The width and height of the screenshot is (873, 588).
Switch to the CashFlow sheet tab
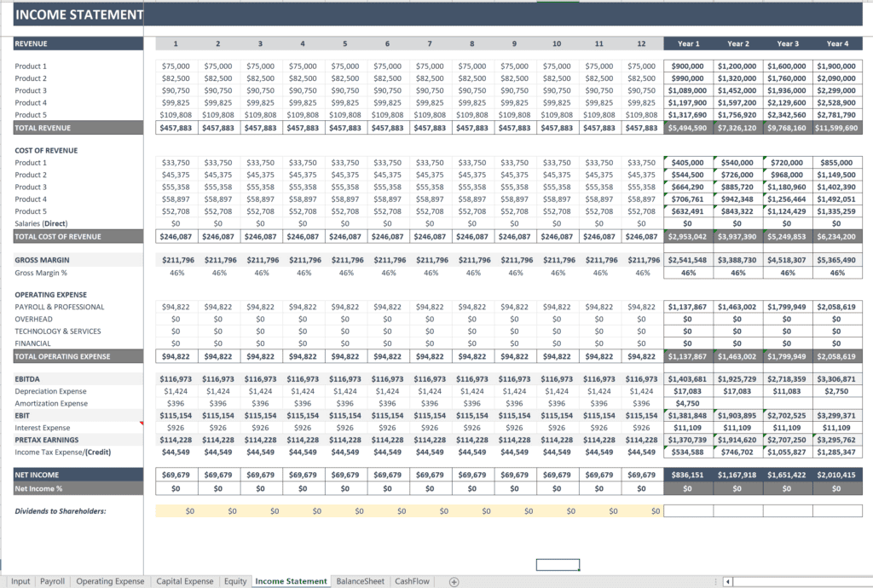[x=412, y=581]
